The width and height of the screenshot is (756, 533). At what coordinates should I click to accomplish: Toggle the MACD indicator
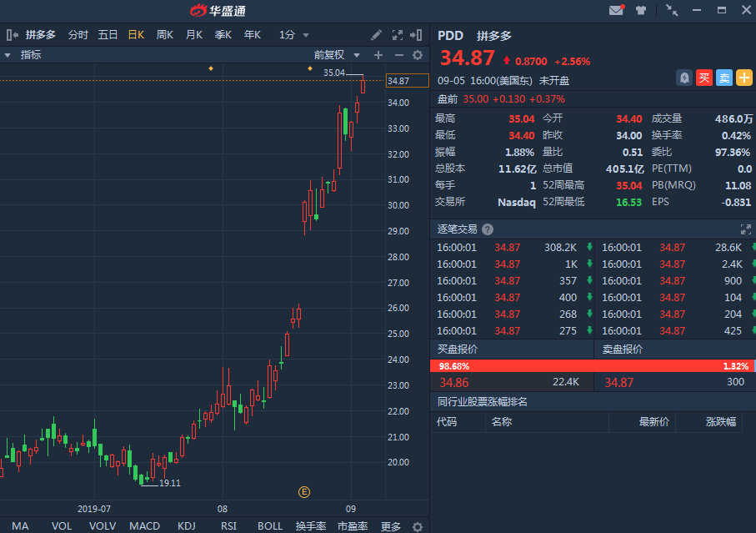click(x=144, y=526)
